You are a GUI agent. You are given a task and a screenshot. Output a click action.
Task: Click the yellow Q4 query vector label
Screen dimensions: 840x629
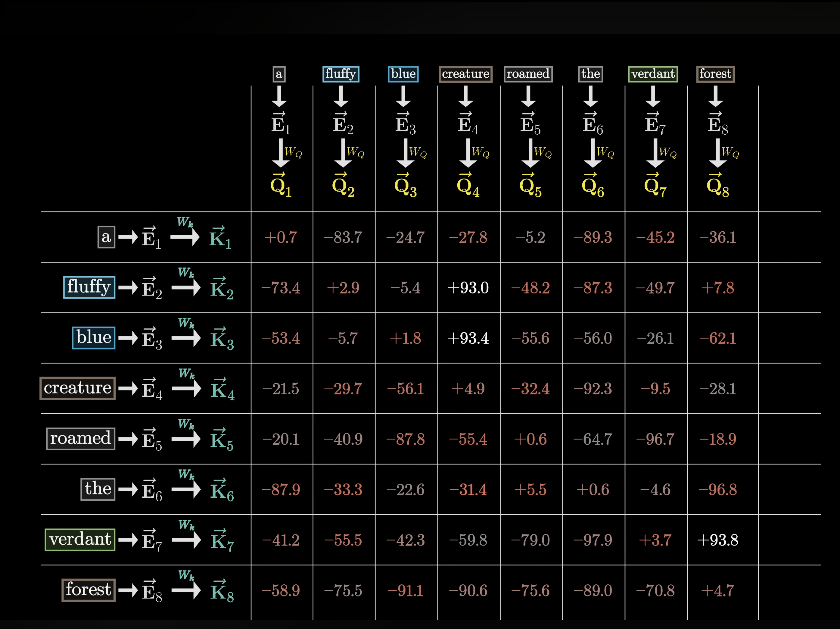468,185
